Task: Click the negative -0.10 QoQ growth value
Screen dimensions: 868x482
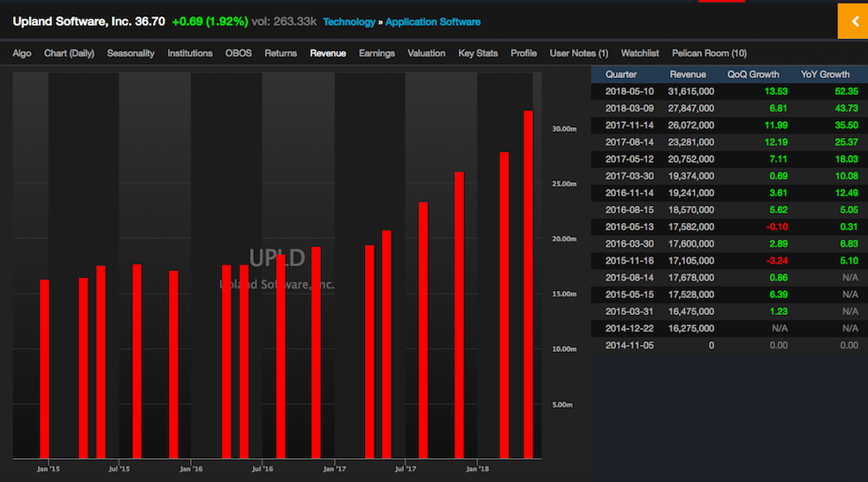Action: tap(777, 226)
